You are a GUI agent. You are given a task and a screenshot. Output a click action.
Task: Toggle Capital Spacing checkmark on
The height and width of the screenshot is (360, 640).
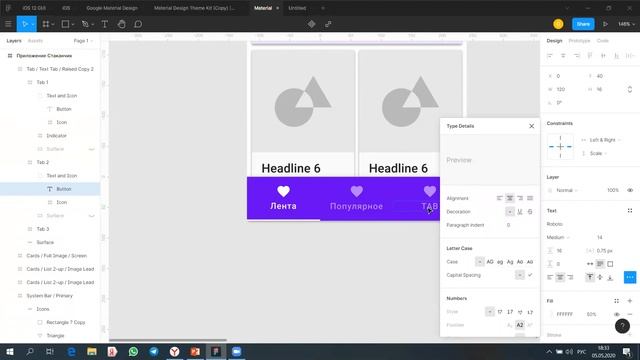[530, 275]
